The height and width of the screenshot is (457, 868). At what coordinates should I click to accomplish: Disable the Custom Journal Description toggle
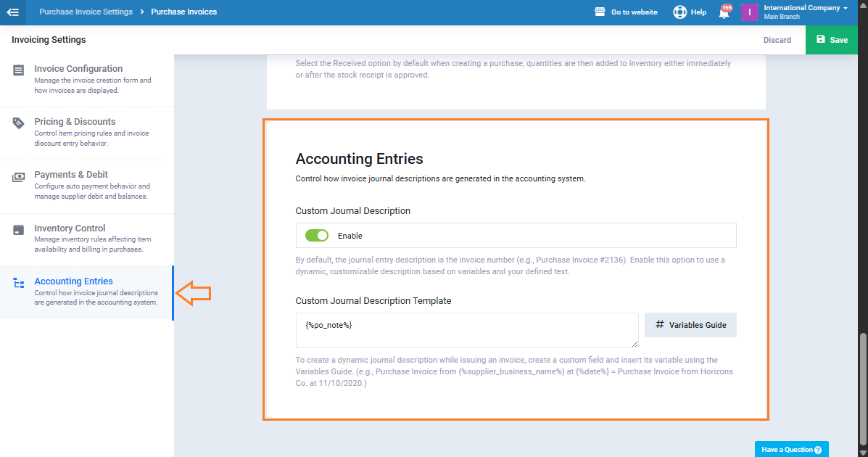[x=317, y=236]
